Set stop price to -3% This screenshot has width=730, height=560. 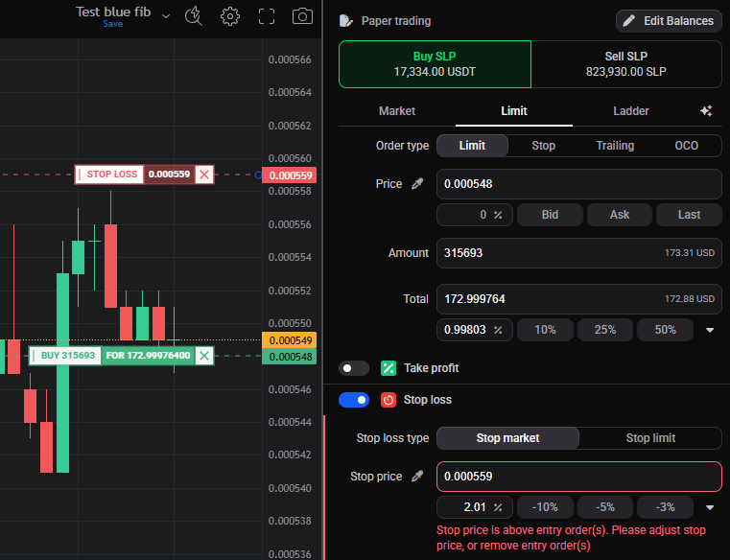tap(666, 507)
